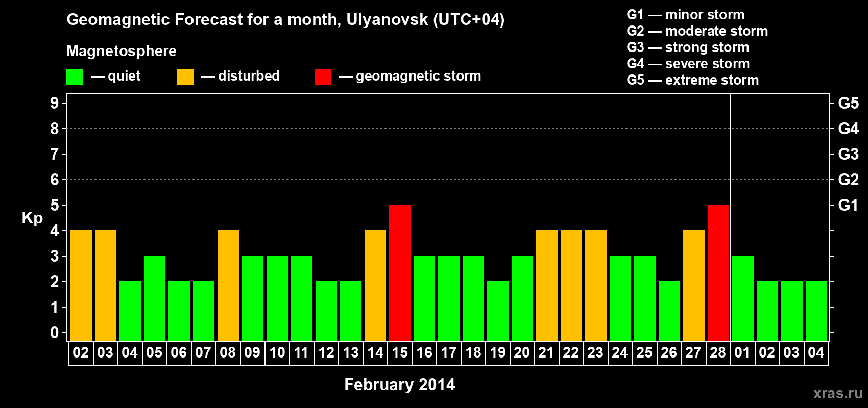Click the orange bar above 14
The image size is (868, 408).
coord(375,286)
